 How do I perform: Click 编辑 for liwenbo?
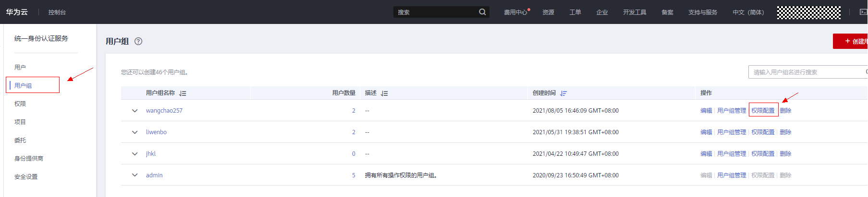tap(706, 132)
